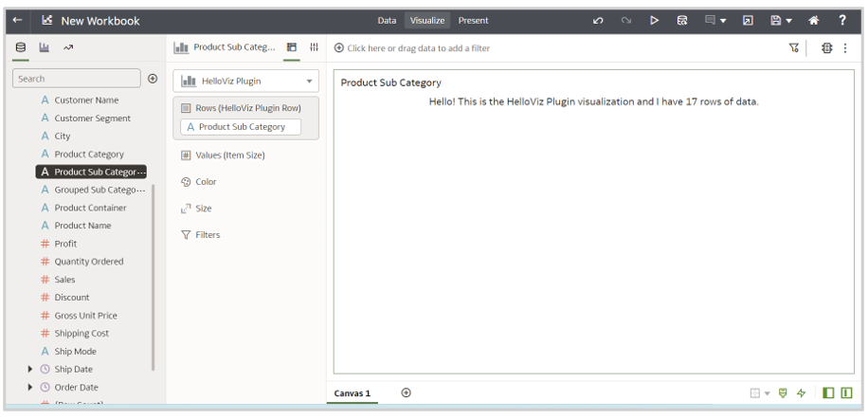Switch to the Data tab
The width and height of the screenshot is (868, 419).
click(387, 21)
